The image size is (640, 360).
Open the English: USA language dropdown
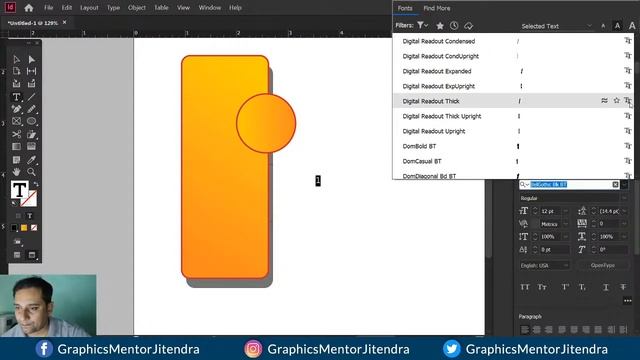pos(544,265)
